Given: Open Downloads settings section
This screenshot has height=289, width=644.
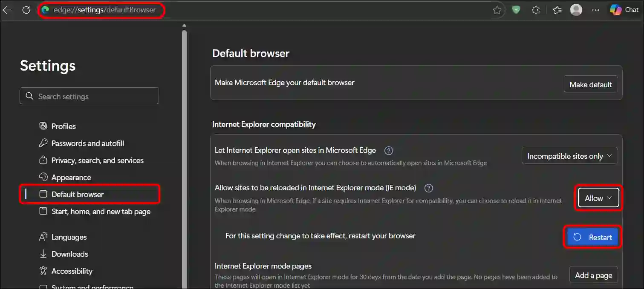Looking at the screenshot, I should (x=69, y=254).
